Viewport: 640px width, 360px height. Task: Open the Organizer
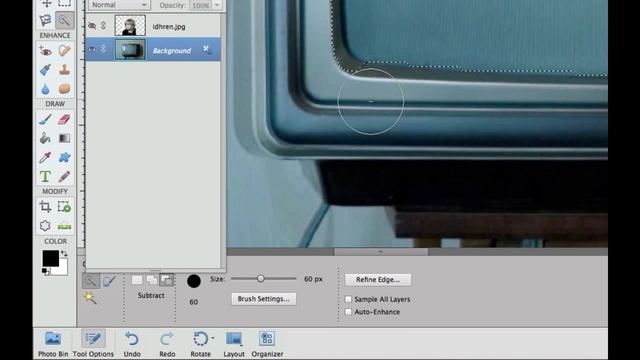pos(267,344)
